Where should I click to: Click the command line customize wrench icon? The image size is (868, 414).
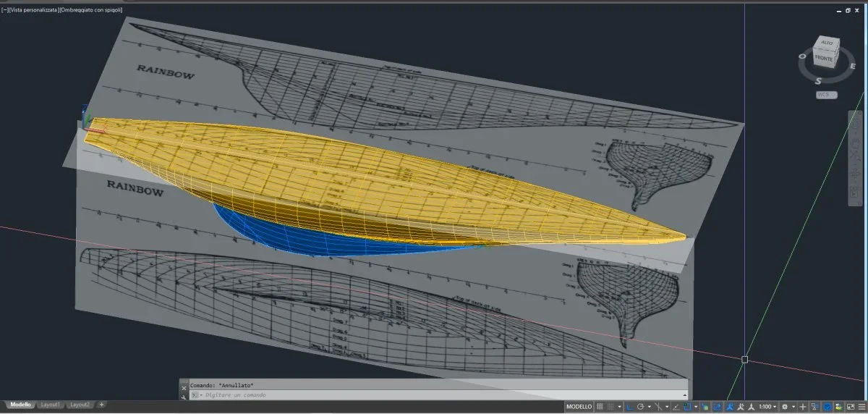pyautogui.click(x=184, y=395)
